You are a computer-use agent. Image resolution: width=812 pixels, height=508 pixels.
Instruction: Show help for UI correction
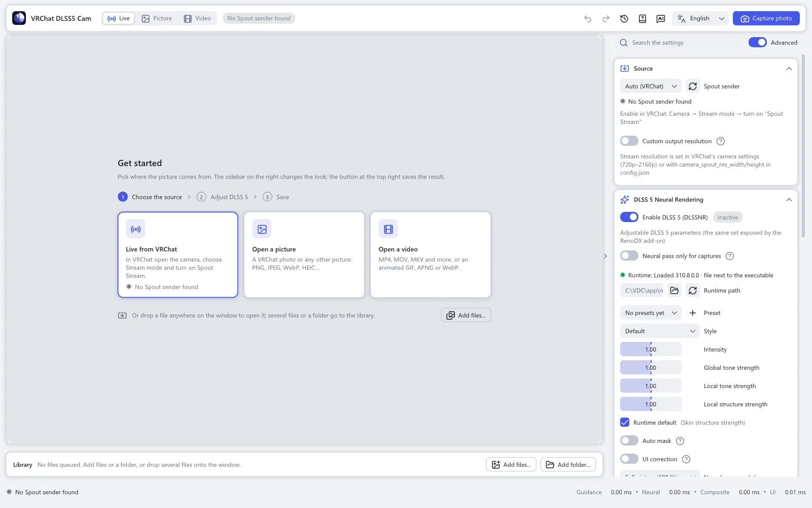point(686,459)
